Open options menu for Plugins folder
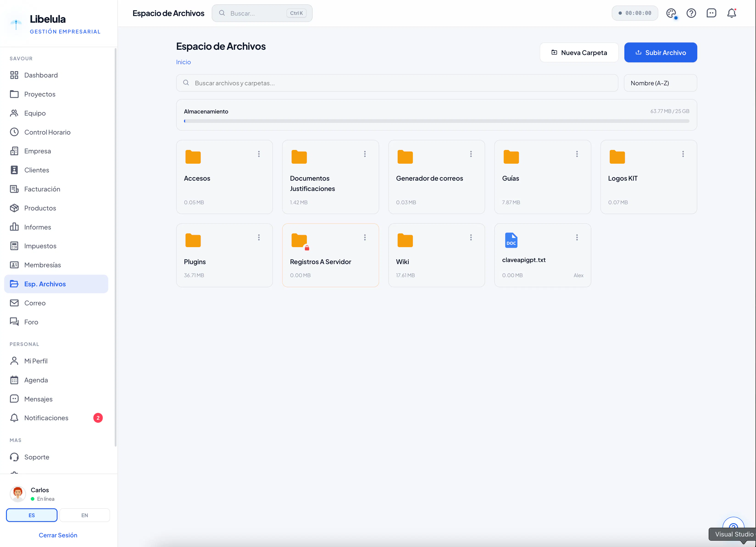 259,237
